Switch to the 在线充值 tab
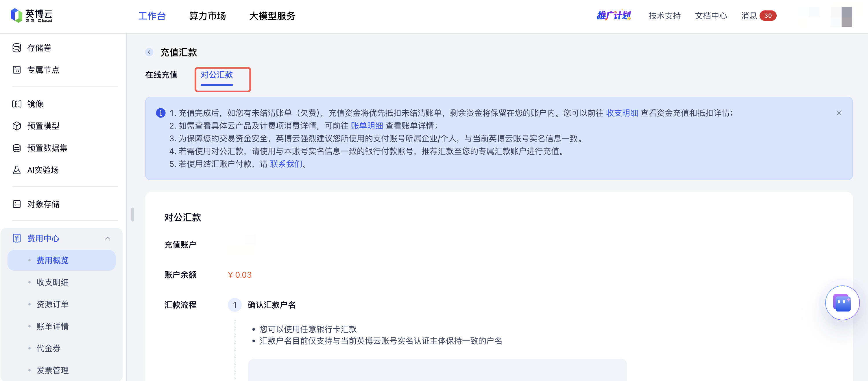 161,75
